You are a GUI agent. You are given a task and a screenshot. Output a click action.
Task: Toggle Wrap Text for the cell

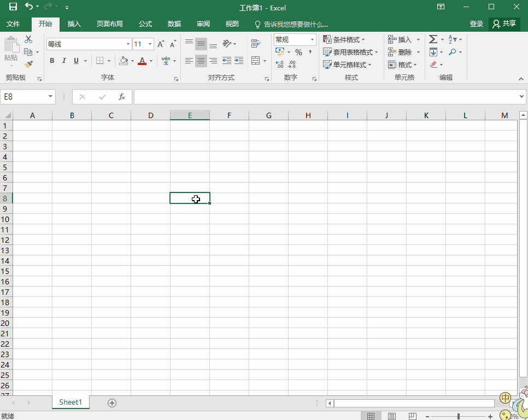coord(255,44)
